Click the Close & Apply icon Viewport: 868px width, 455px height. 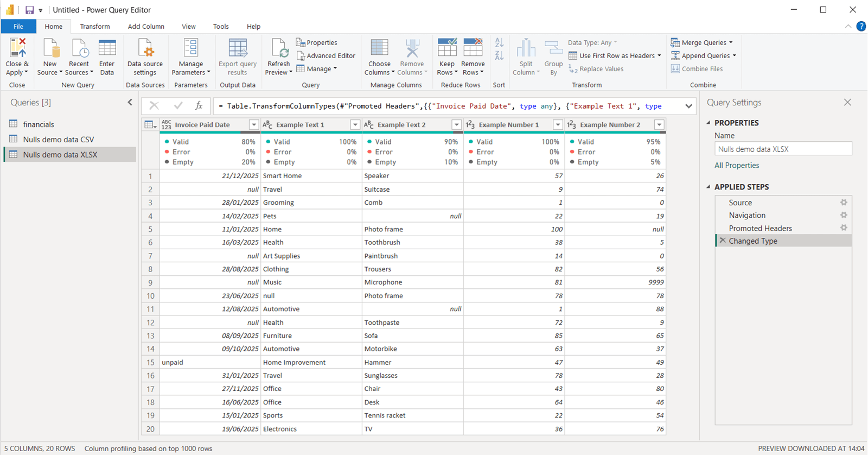(17, 48)
